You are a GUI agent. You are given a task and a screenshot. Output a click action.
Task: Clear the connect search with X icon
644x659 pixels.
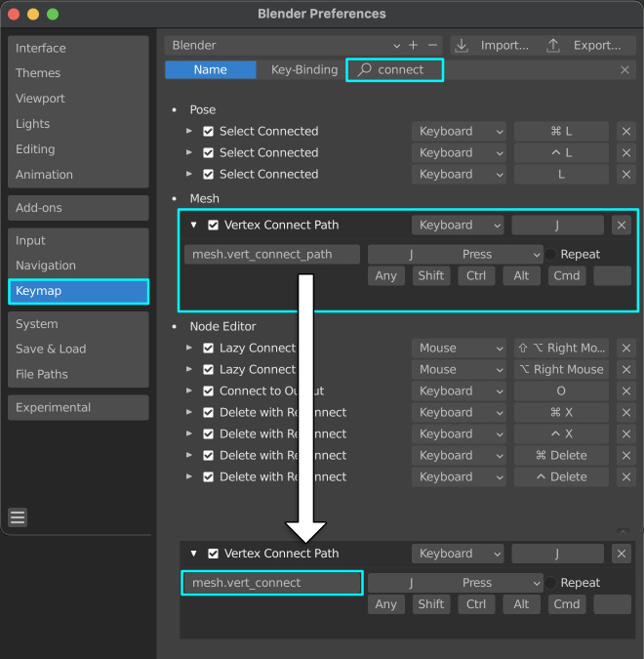click(x=624, y=69)
